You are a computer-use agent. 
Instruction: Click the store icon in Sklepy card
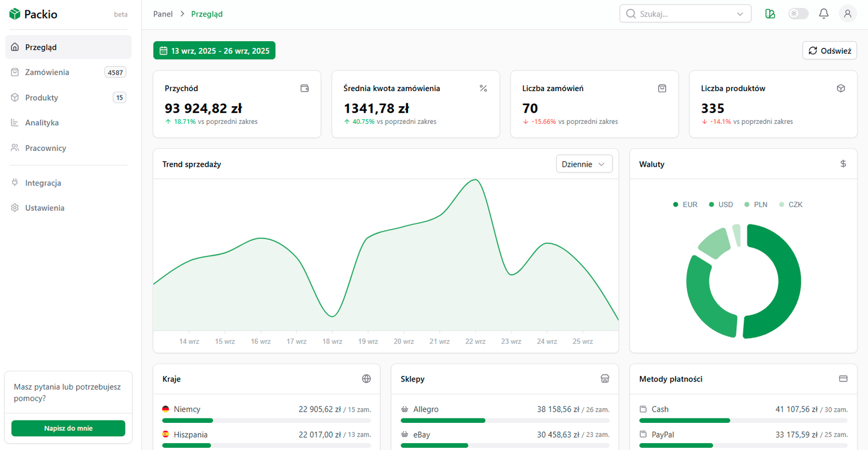point(605,379)
